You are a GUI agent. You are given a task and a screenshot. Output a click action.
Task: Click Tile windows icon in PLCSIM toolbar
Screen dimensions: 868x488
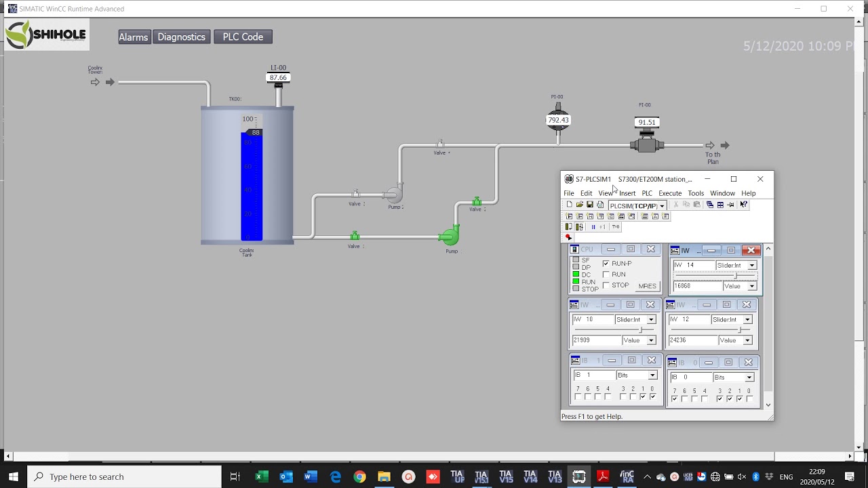(x=720, y=205)
